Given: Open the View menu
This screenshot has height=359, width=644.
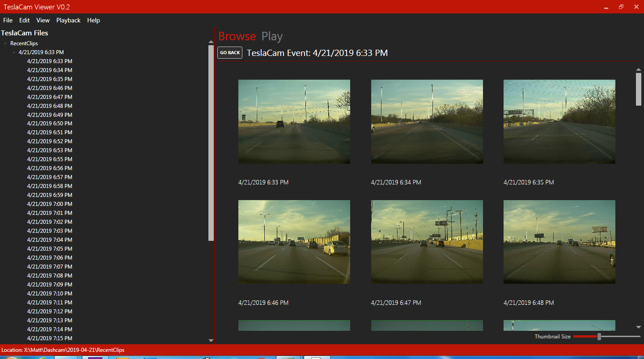Looking at the screenshot, I should tap(43, 20).
